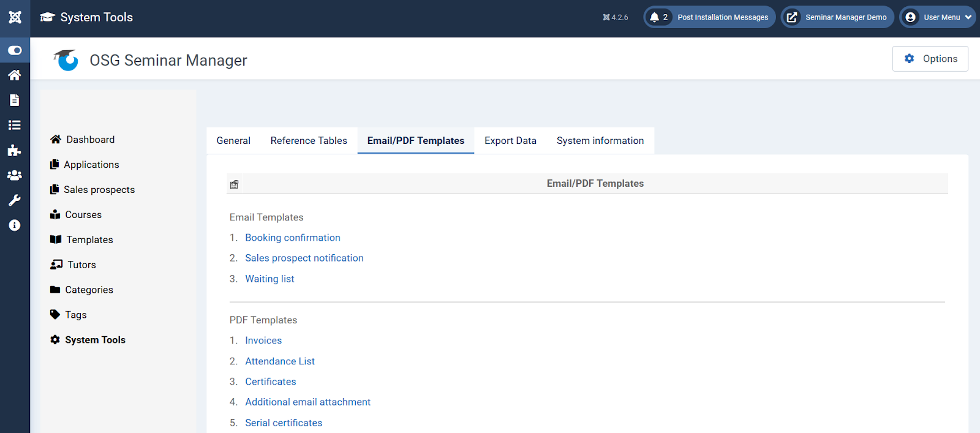
Task: Open the Users group sidebar icon
Action: pos(15,175)
